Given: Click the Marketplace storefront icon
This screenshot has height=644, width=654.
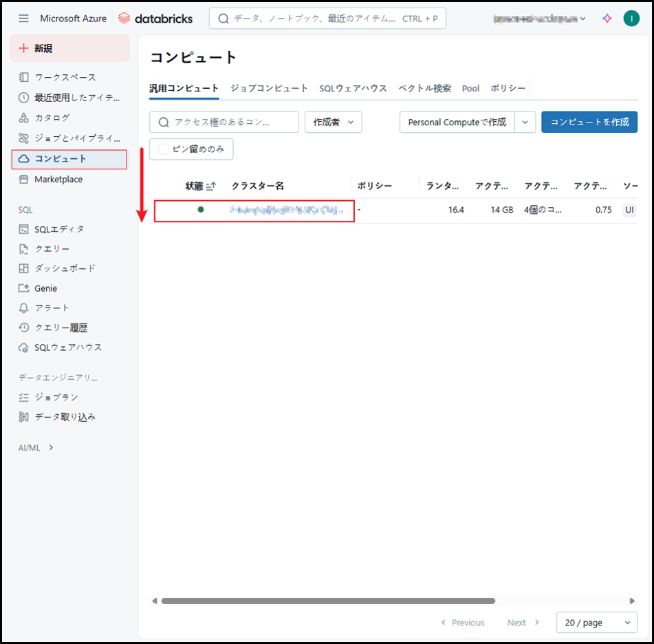Looking at the screenshot, I should pyautogui.click(x=24, y=179).
